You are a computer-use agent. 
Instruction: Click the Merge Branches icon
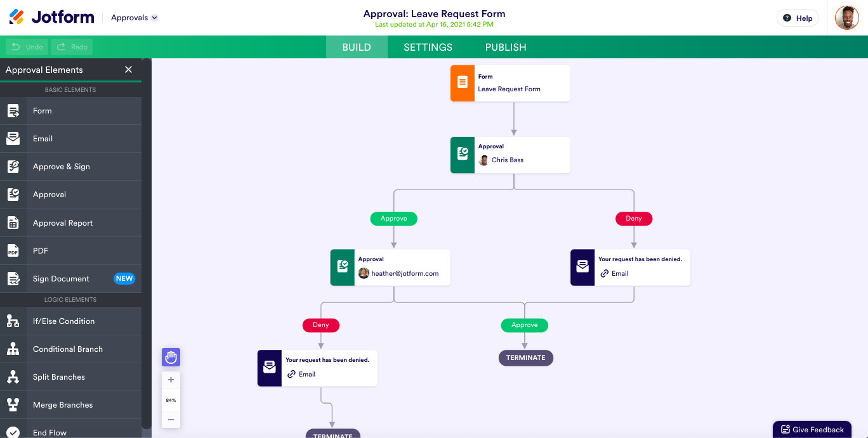pos(13,405)
